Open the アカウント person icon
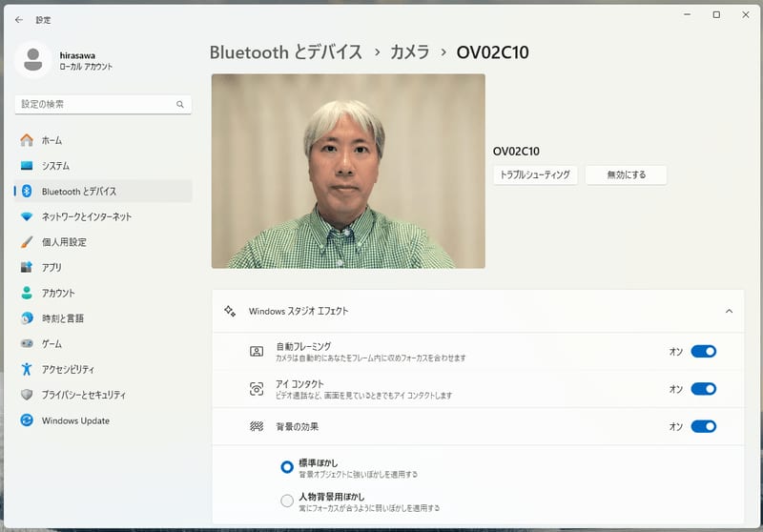Image resolution: width=763 pixels, height=532 pixels. point(27,293)
